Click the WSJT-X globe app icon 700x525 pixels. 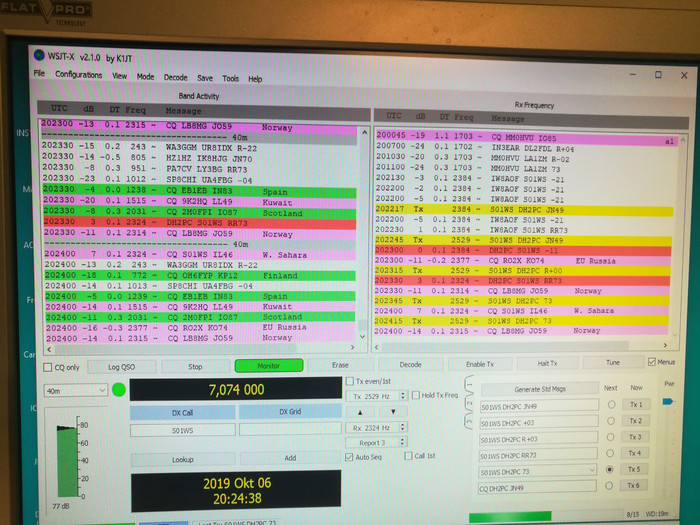(39, 55)
